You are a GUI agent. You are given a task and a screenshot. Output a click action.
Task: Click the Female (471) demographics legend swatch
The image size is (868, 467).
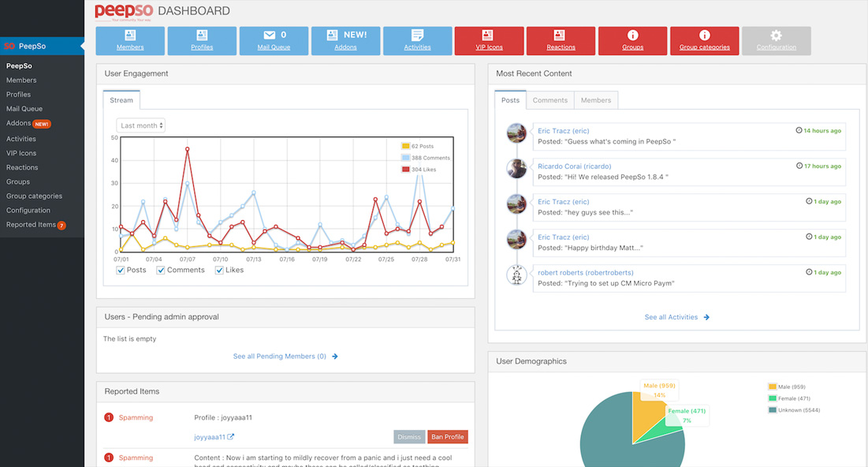[x=773, y=398]
